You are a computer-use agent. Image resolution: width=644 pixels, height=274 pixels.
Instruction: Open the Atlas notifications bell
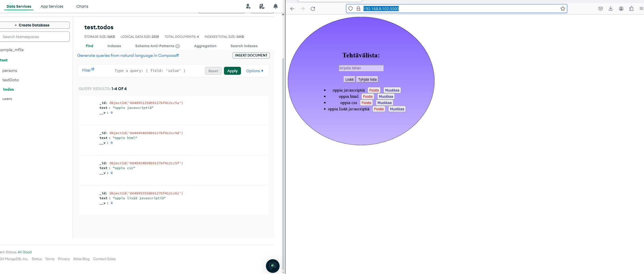(x=275, y=6)
